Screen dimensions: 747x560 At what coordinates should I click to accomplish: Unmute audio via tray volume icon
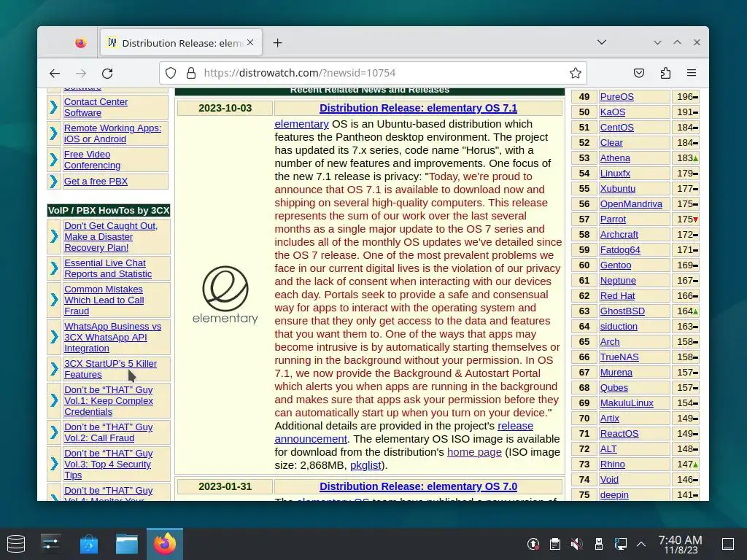tap(576, 544)
